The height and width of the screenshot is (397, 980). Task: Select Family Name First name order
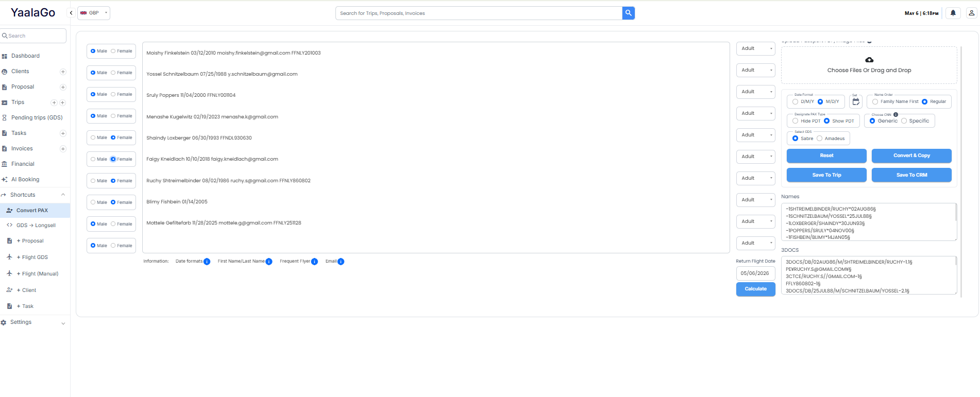click(x=875, y=102)
